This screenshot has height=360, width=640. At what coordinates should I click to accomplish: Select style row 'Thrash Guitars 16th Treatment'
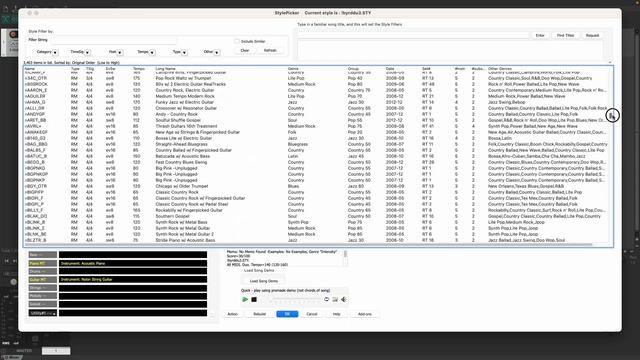(x=316, y=126)
